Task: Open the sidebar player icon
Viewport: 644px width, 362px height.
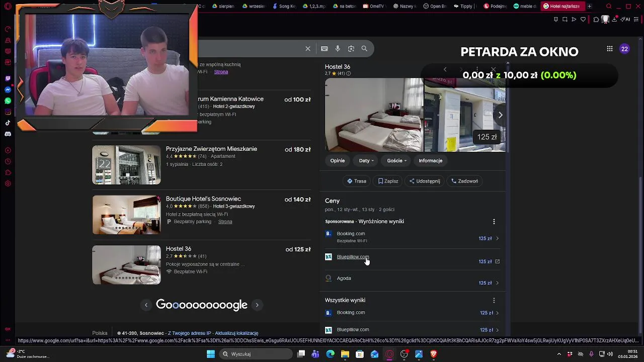Action: pyautogui.click(x=8, y=150)
